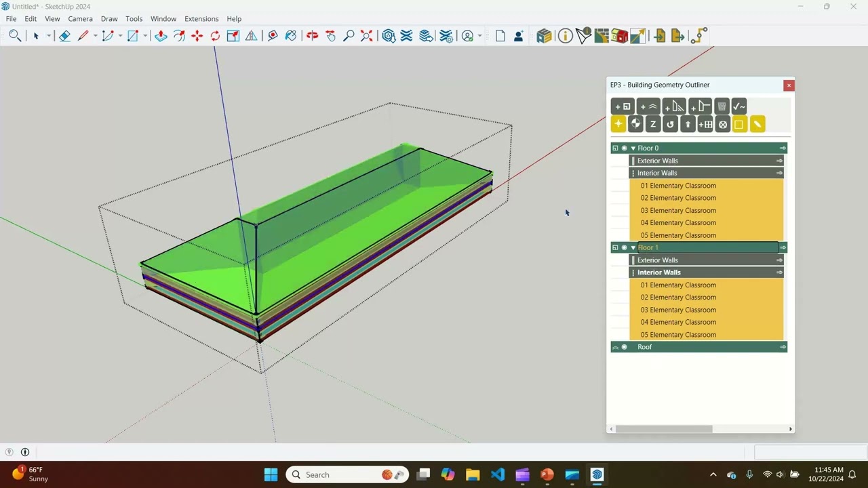Select the Tape Measure tool
The width and height of the screenshot is (868, 488).
point(273,36)
